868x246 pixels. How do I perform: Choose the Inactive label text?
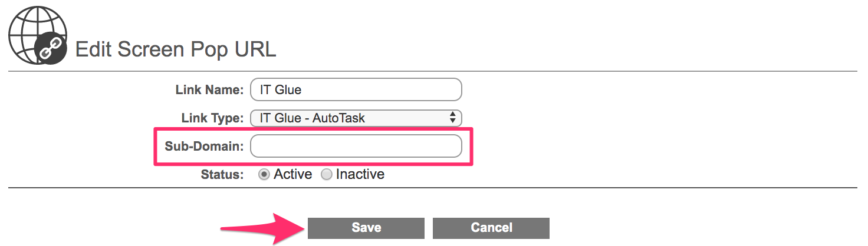(360, 174)
